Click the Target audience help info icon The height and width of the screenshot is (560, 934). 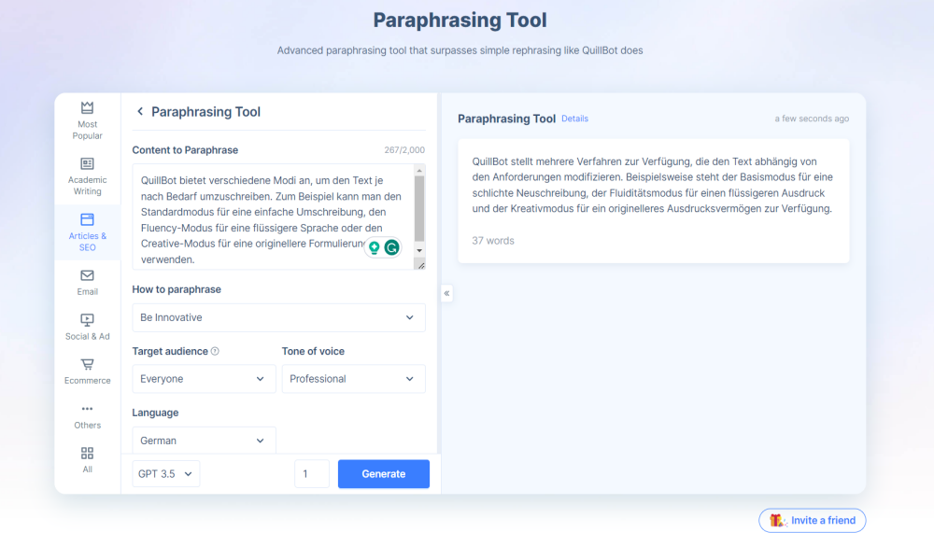click(x=215, y=352)
